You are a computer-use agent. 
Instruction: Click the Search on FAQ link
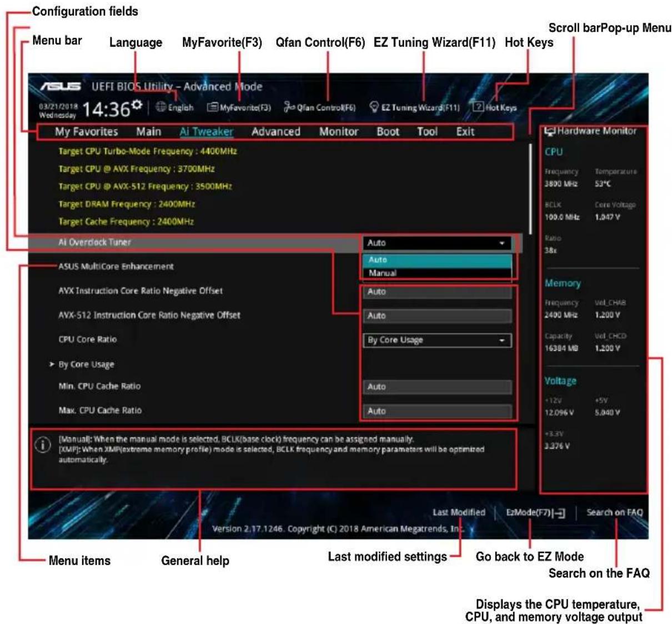(614, 512)
